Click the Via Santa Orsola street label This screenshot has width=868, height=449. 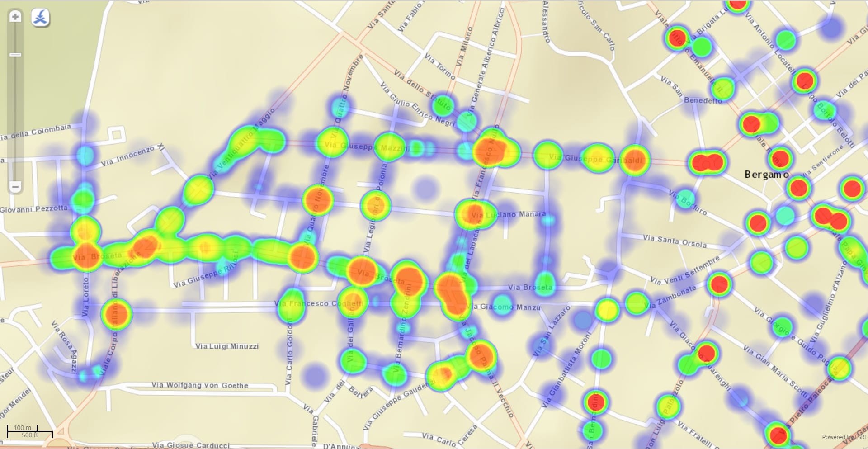[x=675, y=241]
